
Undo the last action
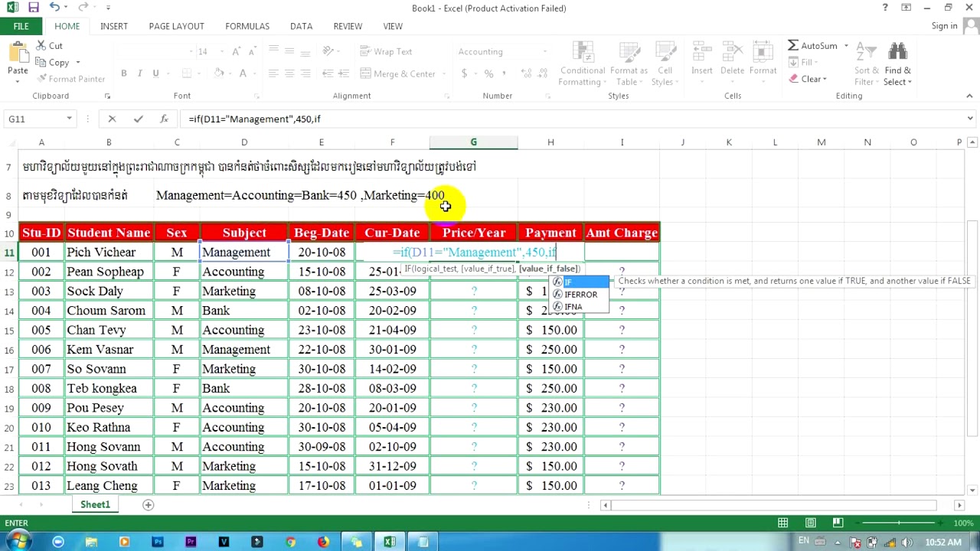point(54,8)
